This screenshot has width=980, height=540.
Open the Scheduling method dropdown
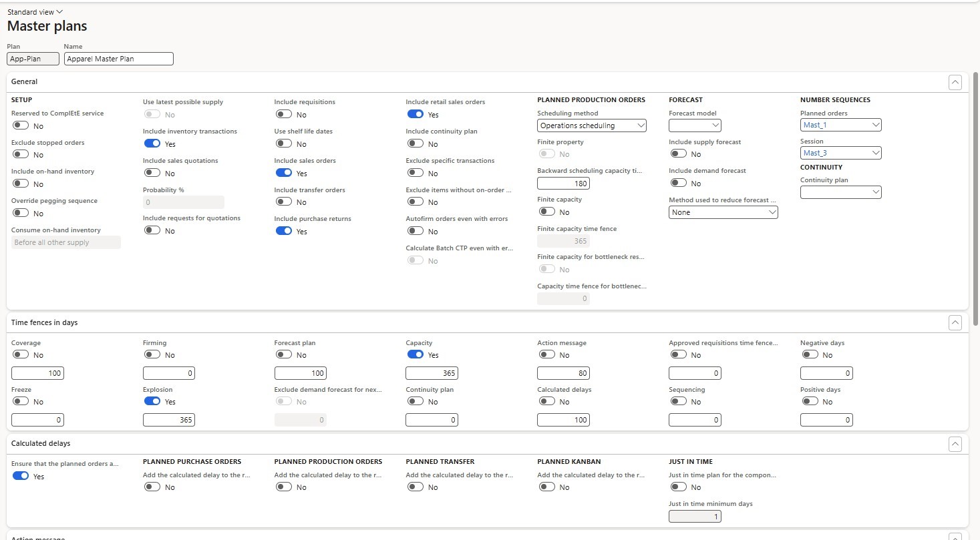(592, 125)
